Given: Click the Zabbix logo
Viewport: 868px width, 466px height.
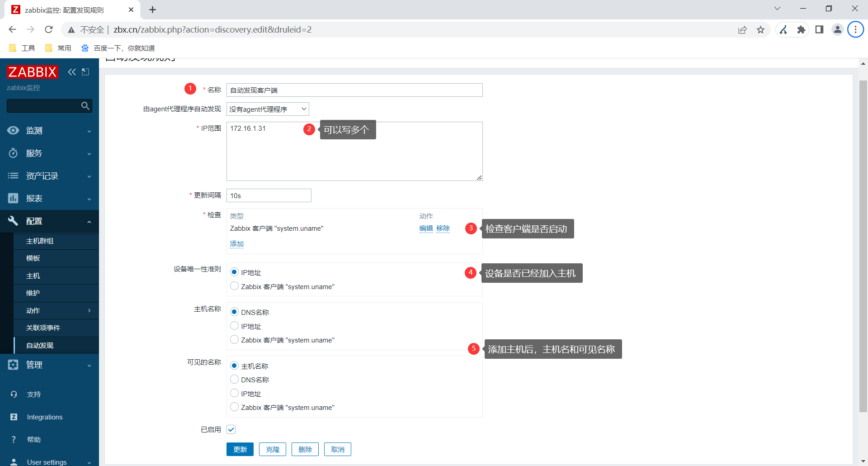Looking at the screenshot, I should pos(32,72).
